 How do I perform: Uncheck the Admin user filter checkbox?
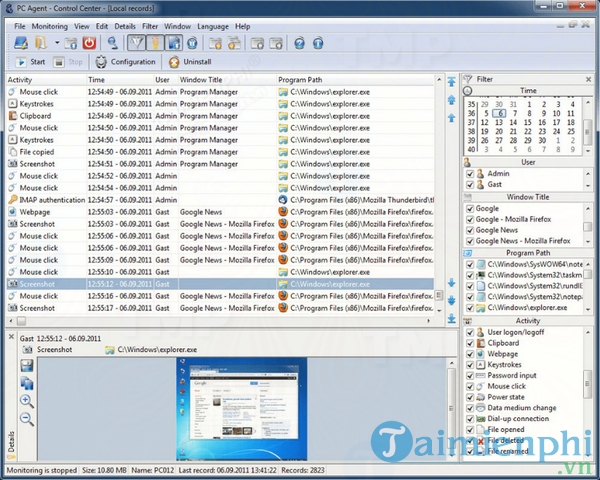coord(472,173)
